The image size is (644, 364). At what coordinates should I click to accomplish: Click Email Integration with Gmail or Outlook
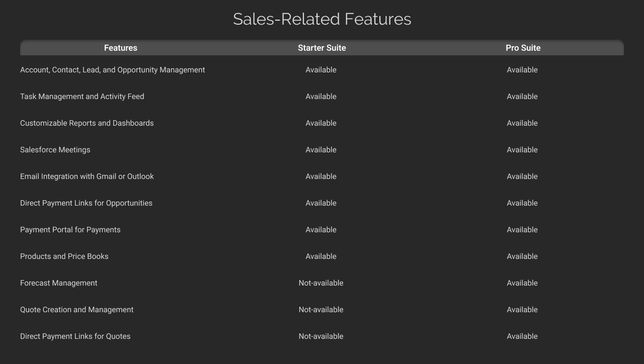click(x=87, y=176)
